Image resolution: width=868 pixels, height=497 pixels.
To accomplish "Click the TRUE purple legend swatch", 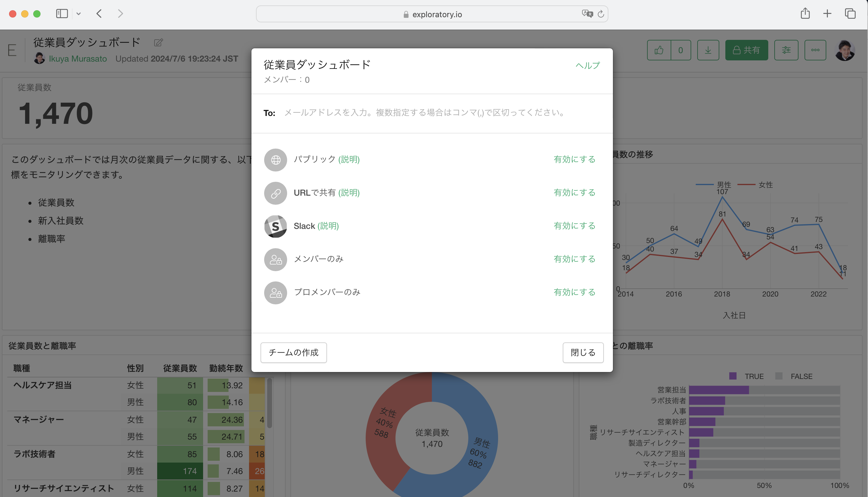I will pyautogui.click(x=733, y=376).
